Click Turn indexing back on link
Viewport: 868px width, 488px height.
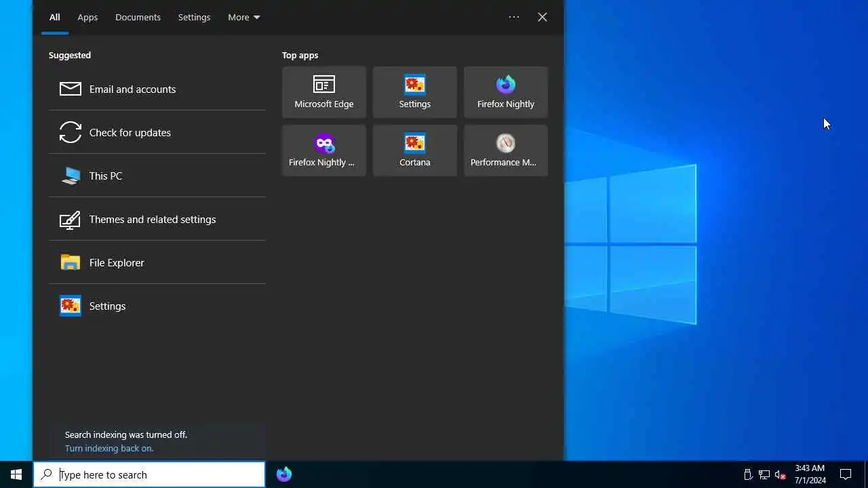click(109, 448)
